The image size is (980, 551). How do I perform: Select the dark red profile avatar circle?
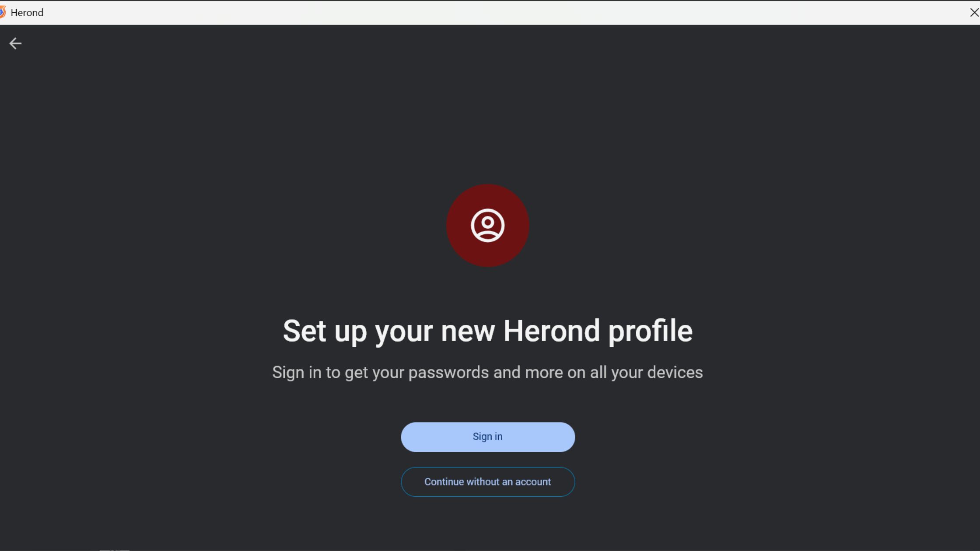[487, 225]
